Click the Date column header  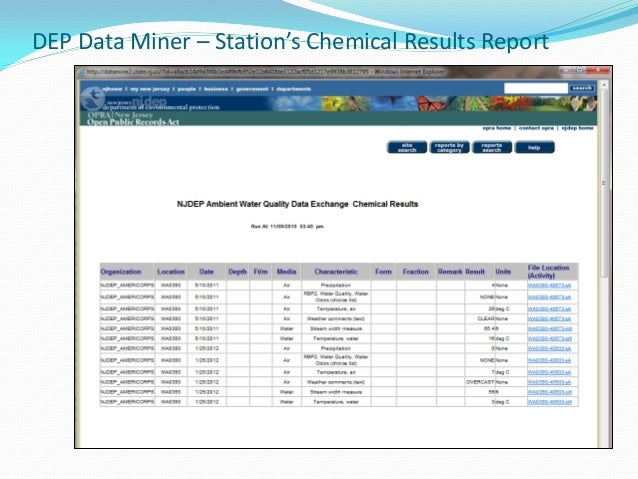pyautogui.click(x=207, y=272)
